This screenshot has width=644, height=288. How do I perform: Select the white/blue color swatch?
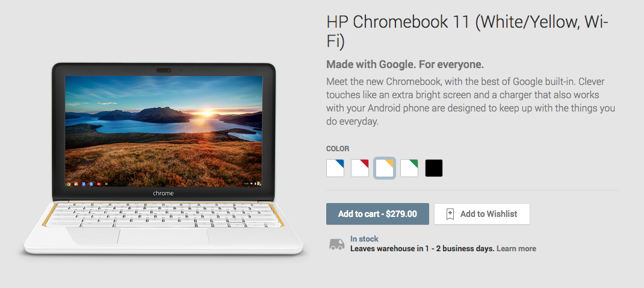click(335, 168)
